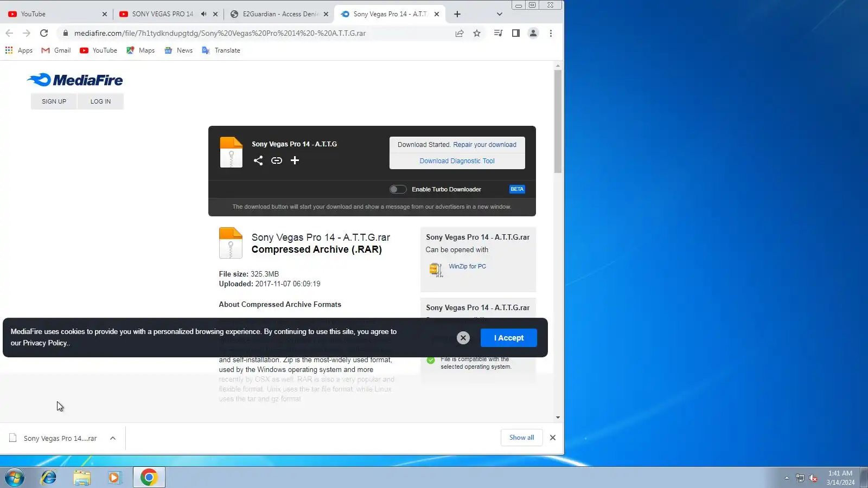Open Maps bookmark
This screenshot has height=488, width=868.
141,50
